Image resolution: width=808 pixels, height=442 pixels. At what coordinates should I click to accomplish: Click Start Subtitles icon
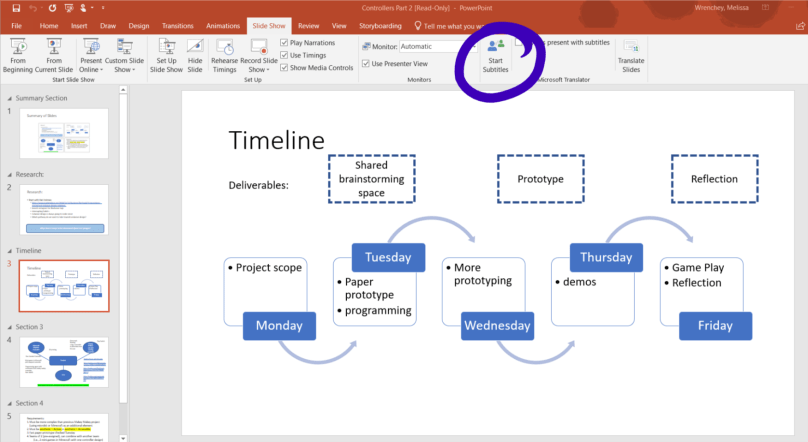pos(496,55)
